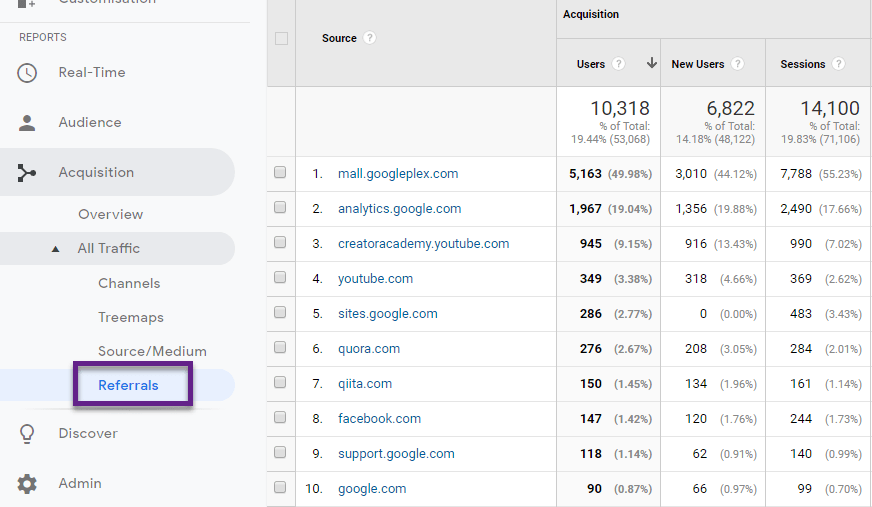Click the 1,967 users cell
This screenshot has height=507, width=872.
click(585, 208)
